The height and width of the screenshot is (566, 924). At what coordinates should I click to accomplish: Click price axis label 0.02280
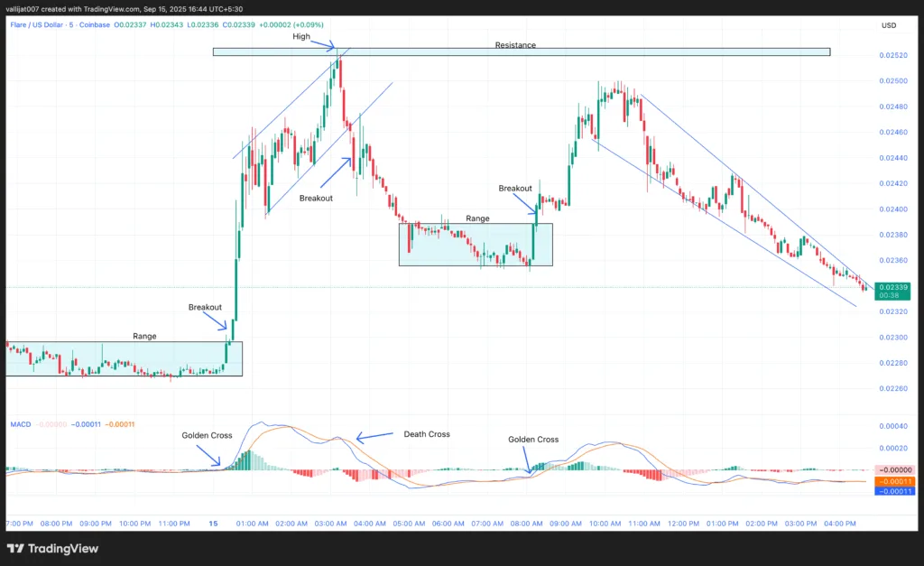893,363
